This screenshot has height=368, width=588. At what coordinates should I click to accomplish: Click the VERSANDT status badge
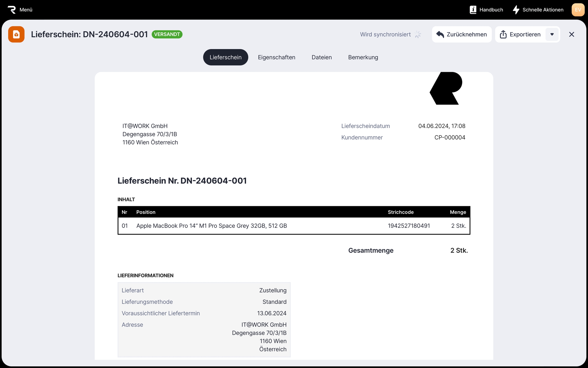coord(167,34)
